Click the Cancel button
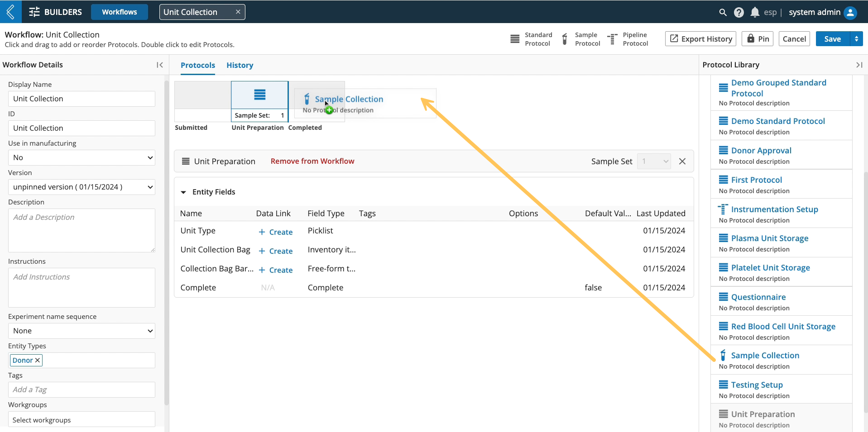Viewport: 868px width, 432px height. coord(794,39)
